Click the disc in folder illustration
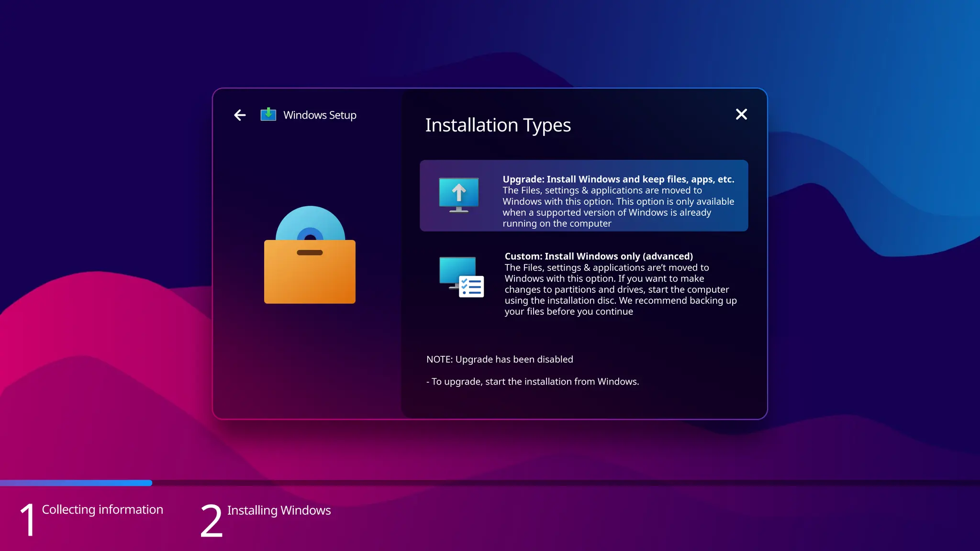The width and height of the screenshot is (980, 551). pyautogui.click(x=310, y=254)
